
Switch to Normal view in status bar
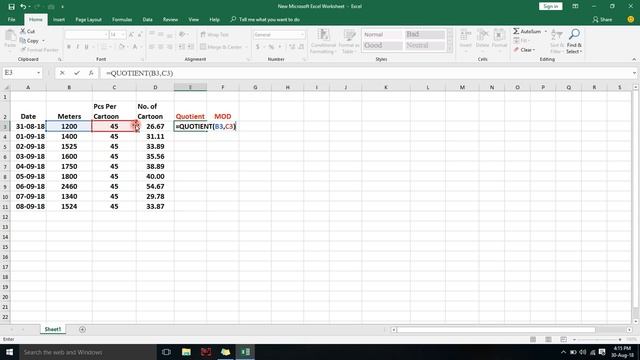tap(533, 339)
